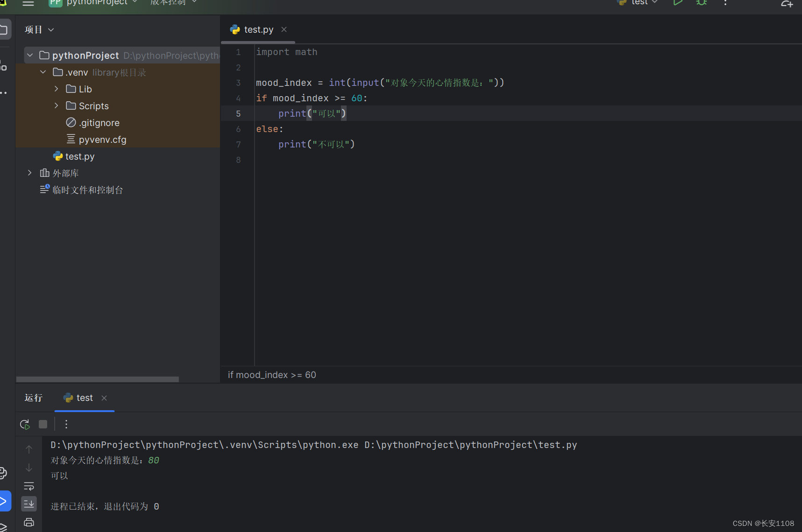The width and height of the screenshot is (802, 532).
Task: Click the else: line in editor
Action: point(270,129)
